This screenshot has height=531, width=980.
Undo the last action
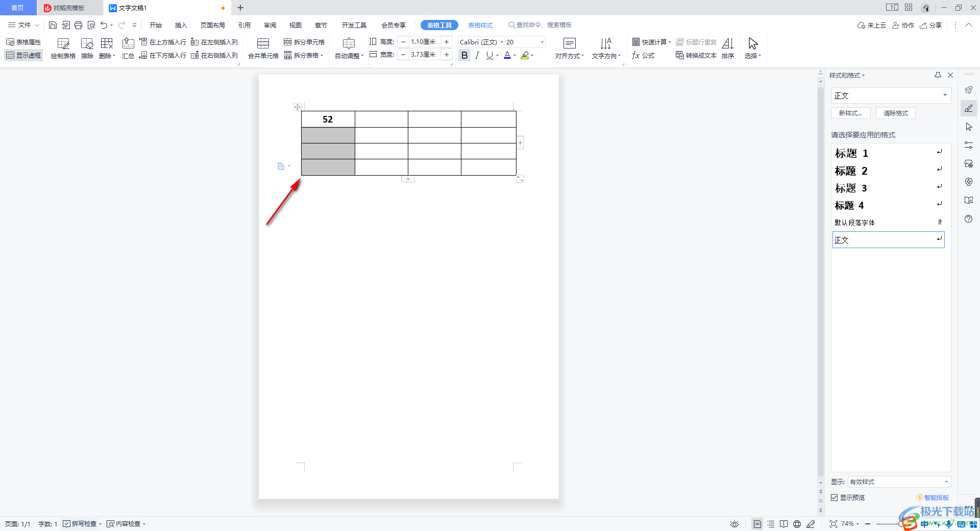point(104,25)
